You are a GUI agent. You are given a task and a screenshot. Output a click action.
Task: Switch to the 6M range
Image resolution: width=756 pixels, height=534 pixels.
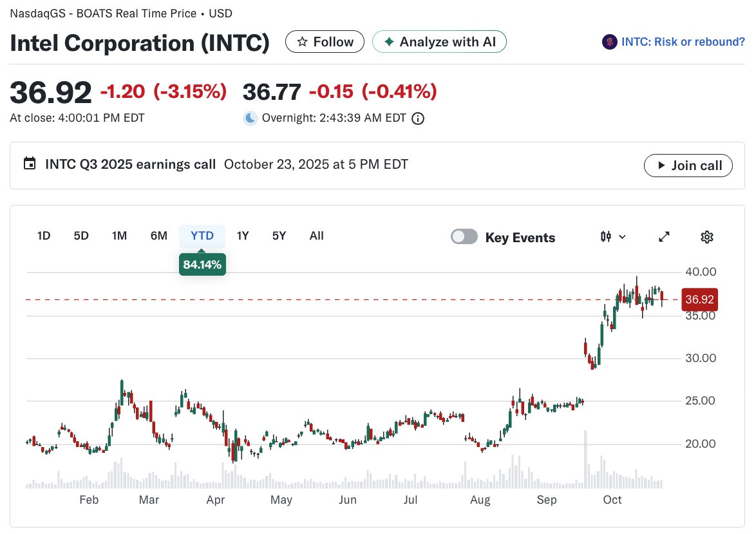(x=158, y=236)
